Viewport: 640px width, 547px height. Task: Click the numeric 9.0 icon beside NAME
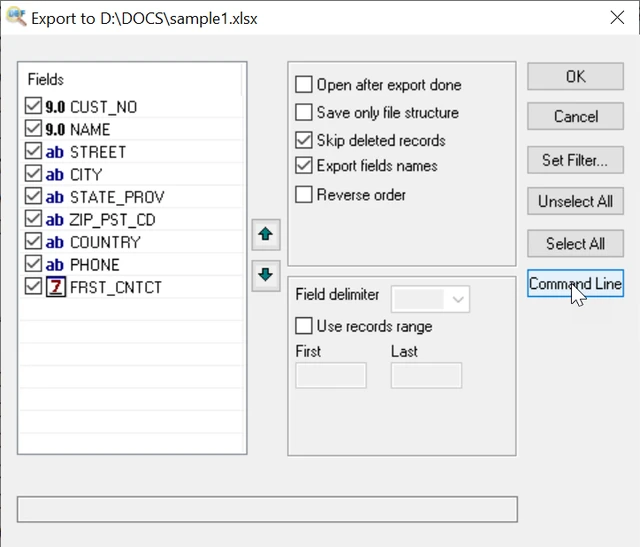55,129
